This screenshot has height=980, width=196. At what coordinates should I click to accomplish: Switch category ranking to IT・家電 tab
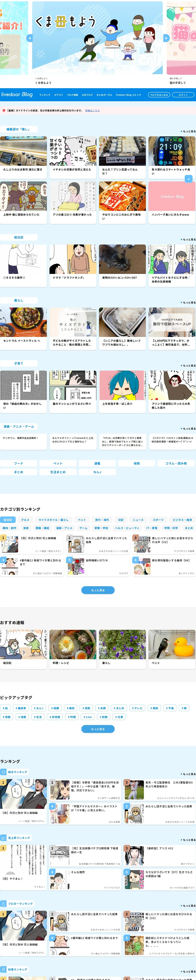(152, 528)
